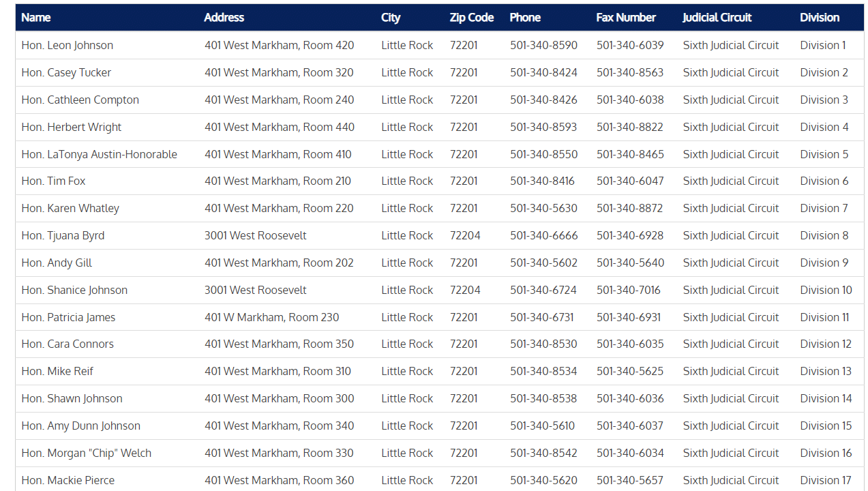868x491 pixels.
Task: Click the Name column header
Action: pos(36,18)
